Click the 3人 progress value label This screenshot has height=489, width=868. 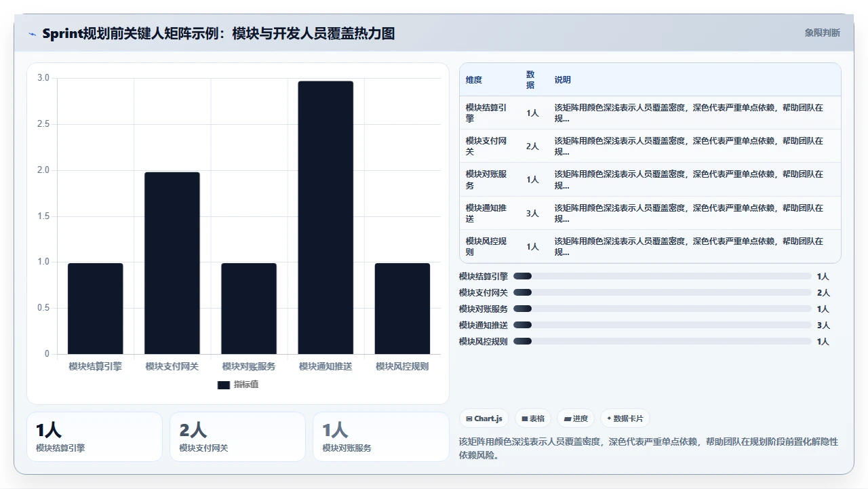tap(823, 325)
